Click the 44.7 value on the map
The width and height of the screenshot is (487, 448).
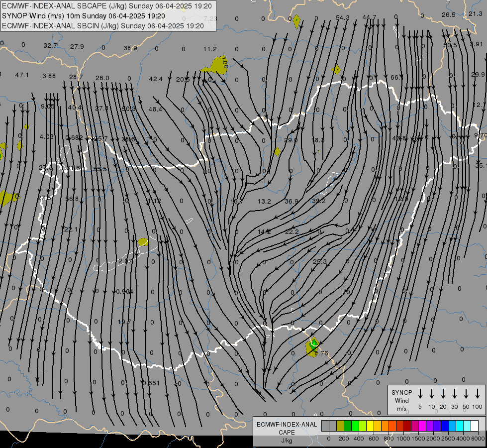[369, 17]
